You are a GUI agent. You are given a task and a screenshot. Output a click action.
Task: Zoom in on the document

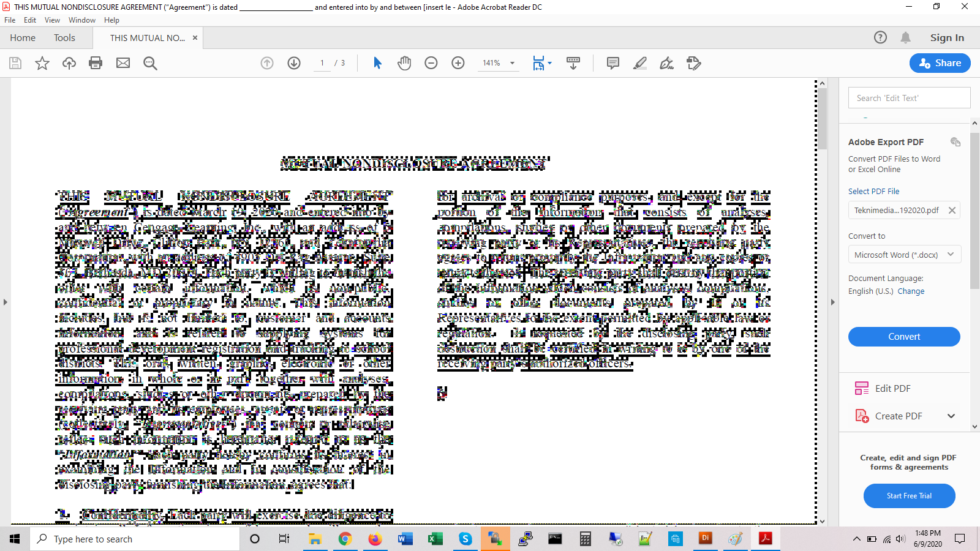coord(458,62)
